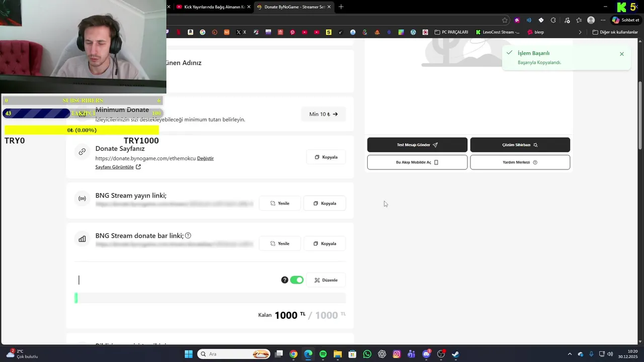Open browser settings three-dots menu

(x=603, y=20)
